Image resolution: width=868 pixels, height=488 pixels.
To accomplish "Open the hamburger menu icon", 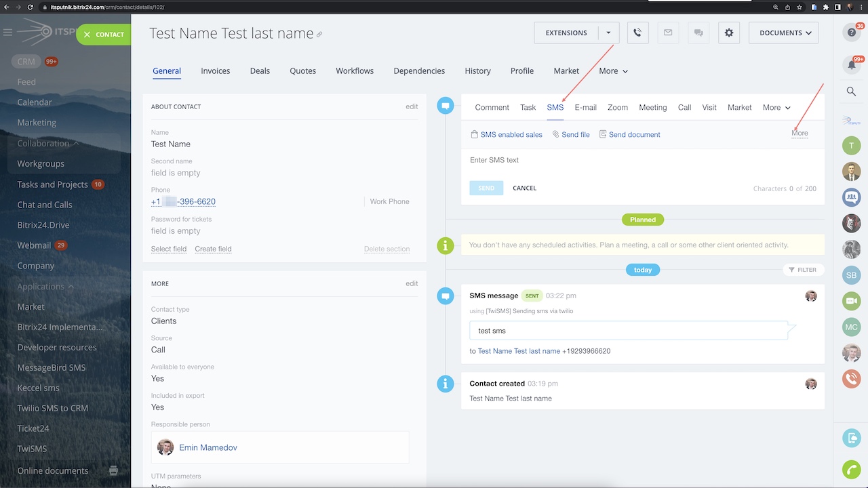I will pyautogui.click(x=8, y=33).
